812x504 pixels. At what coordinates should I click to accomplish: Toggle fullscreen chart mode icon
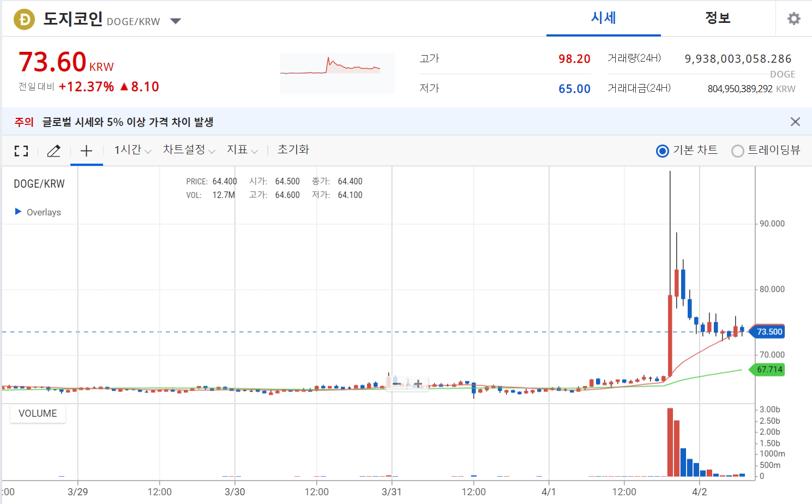point(21,151)
